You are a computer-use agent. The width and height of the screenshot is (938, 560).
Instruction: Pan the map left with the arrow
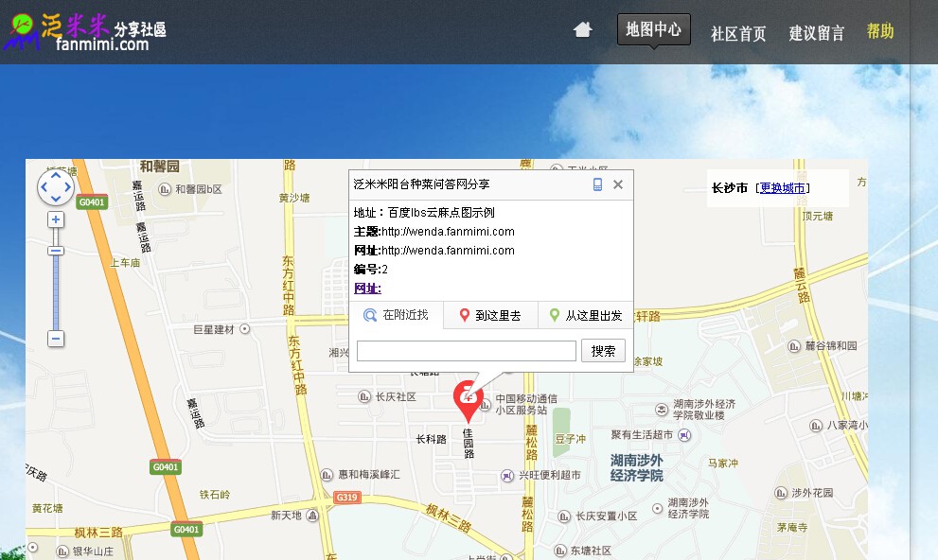tap(44, 187)
